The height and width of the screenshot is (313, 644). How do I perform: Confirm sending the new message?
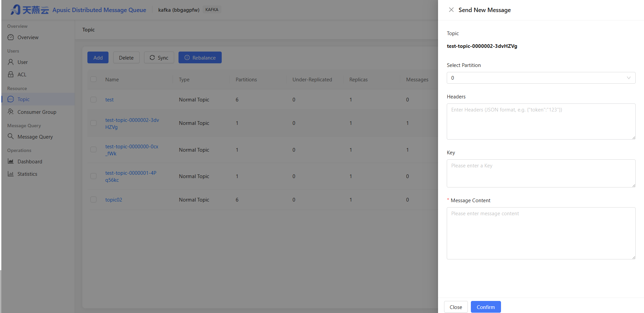[x=486, y=307]
